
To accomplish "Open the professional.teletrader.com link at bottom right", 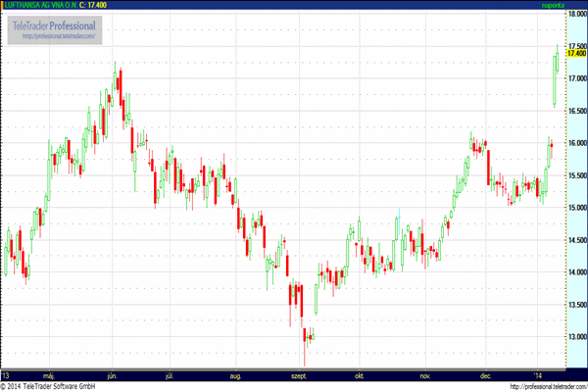I will (x=549, y=387).
